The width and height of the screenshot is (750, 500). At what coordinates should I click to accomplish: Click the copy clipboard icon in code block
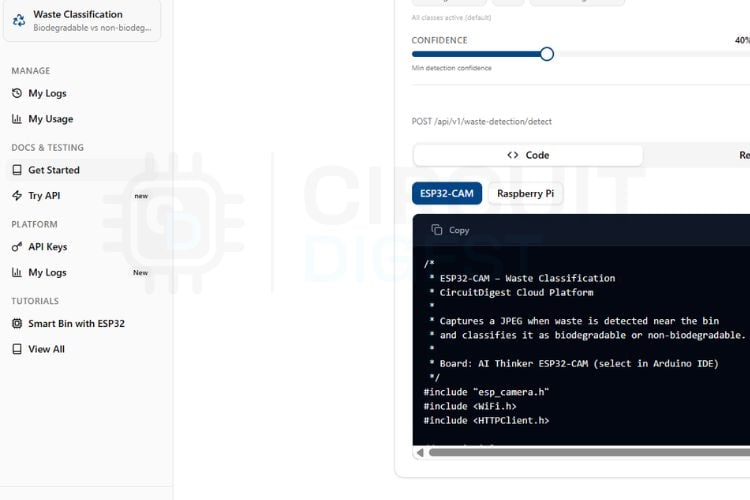pos(436,230)
